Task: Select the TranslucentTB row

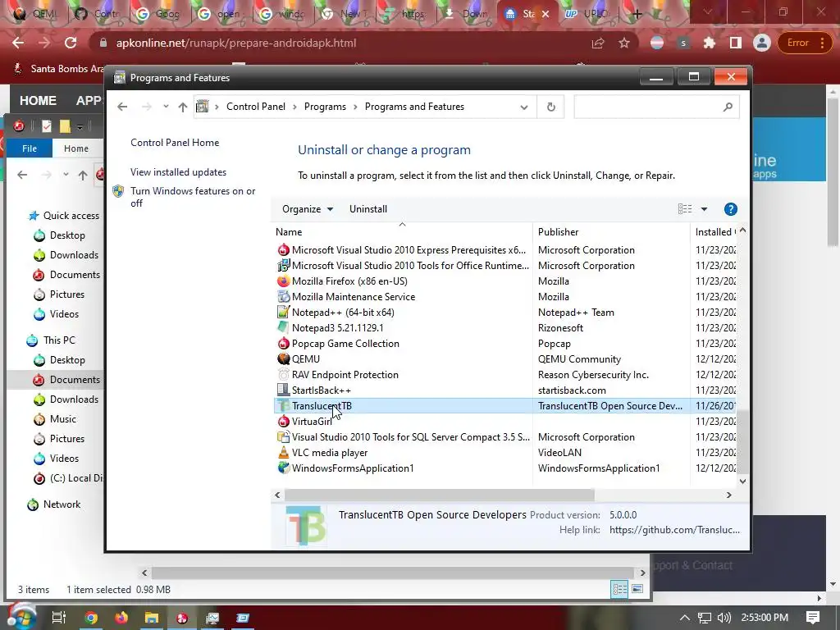Action: [506, 406]
